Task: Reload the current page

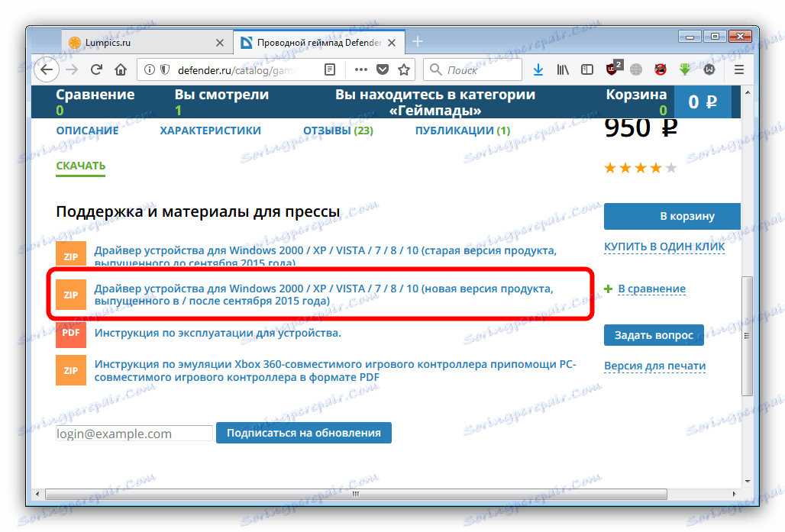Action: 97,69
